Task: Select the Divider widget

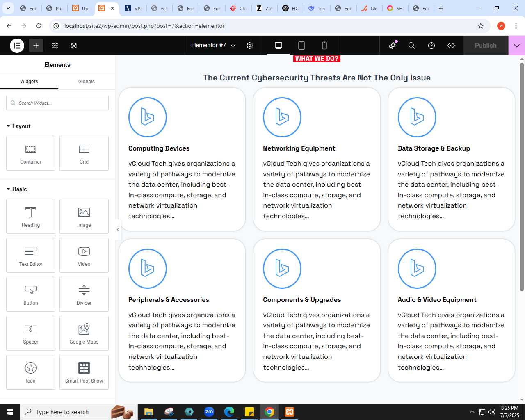Action: click(84, 294)
